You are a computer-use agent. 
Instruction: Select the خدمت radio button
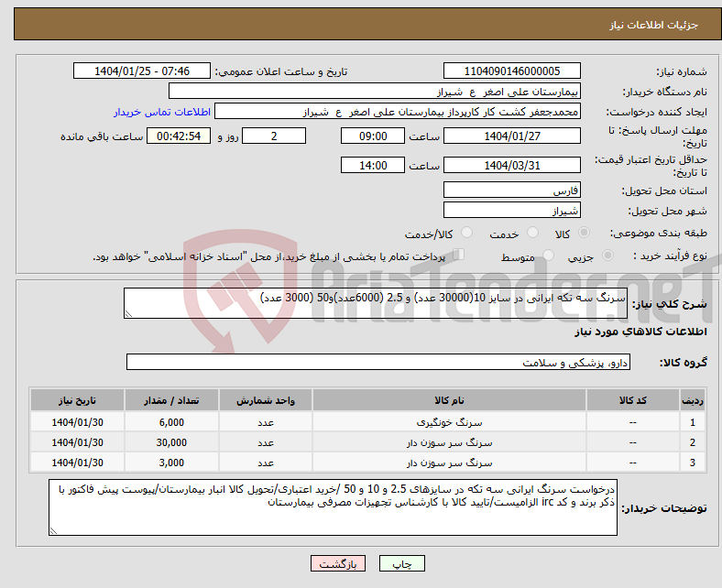532,233
